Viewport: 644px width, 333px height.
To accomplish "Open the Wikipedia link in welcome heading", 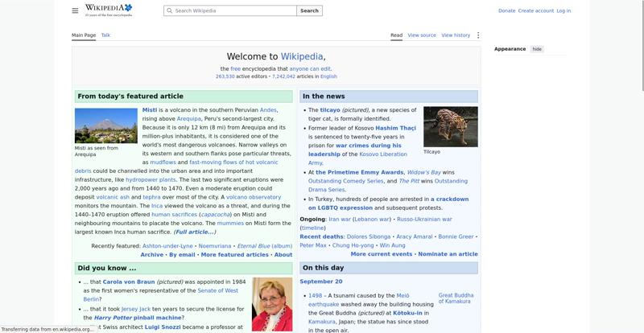I will click(302, 56).
